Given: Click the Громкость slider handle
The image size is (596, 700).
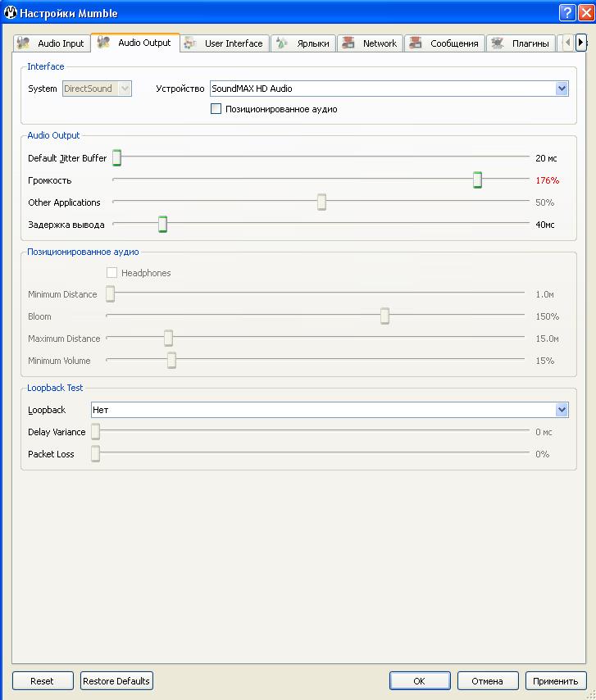Looking at the screenshot, I should pos(477,180).
